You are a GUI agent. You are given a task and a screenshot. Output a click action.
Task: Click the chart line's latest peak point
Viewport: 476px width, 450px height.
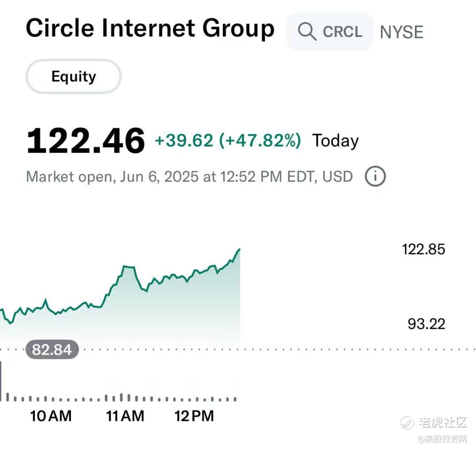pyautogui.click(x=239, y=249)
